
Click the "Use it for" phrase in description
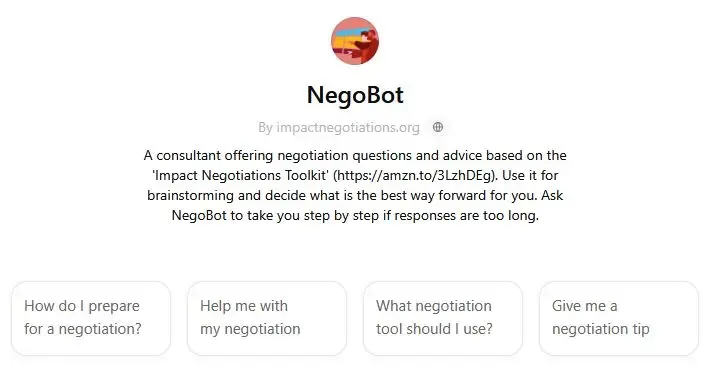pos(530,176)
